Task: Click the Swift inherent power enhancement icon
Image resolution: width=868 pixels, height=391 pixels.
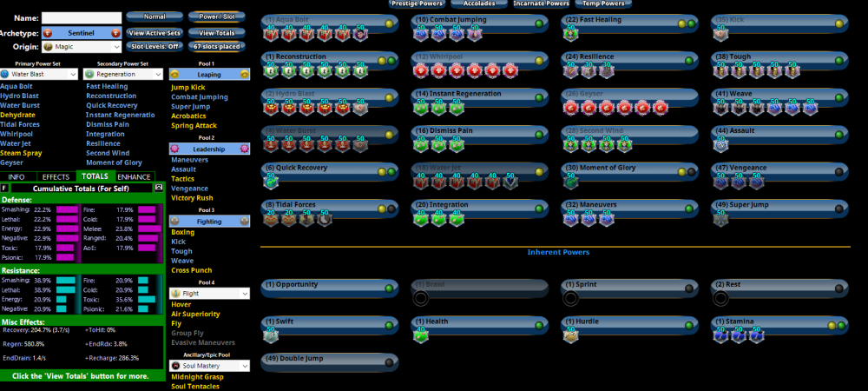Action: (x=271, y=335)
